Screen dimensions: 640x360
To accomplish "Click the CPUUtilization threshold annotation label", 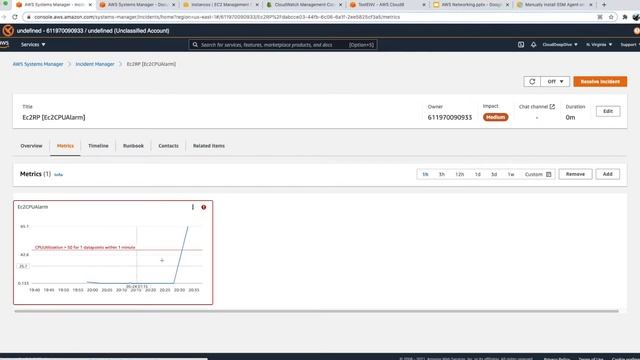I will (x=85, y=247).
